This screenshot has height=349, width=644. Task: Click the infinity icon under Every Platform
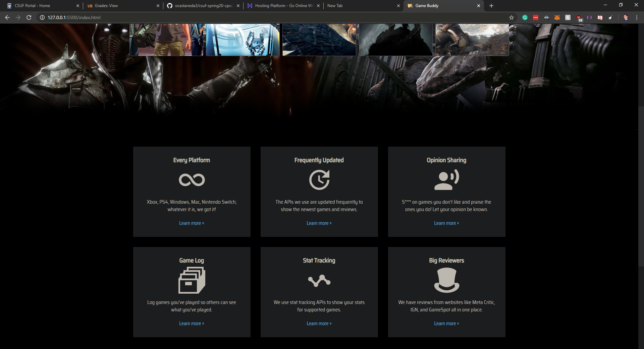coord(192,180)
